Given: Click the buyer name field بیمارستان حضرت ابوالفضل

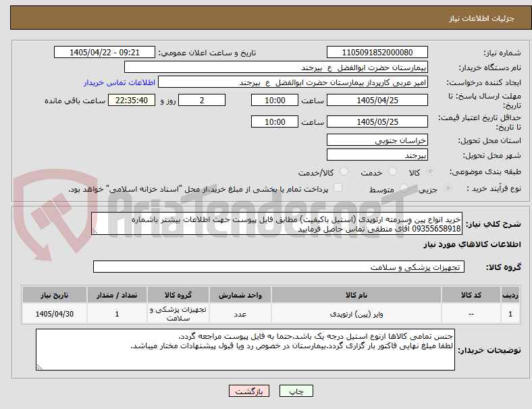Looking at the screenshot, I should coord(276,67).
